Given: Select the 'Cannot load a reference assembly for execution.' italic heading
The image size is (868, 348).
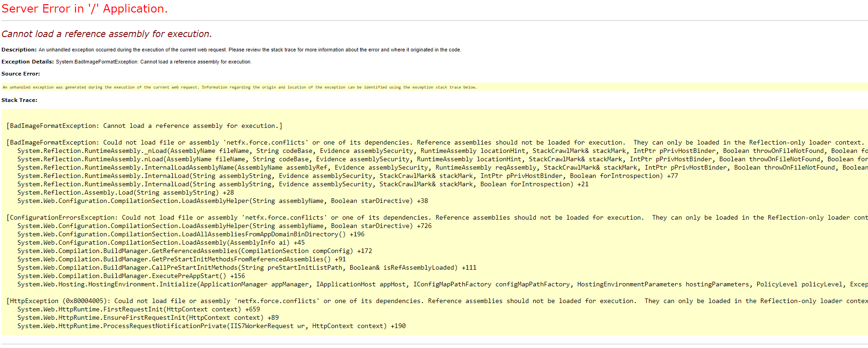Looking at the screenshot, I should [x=107, y=34].
